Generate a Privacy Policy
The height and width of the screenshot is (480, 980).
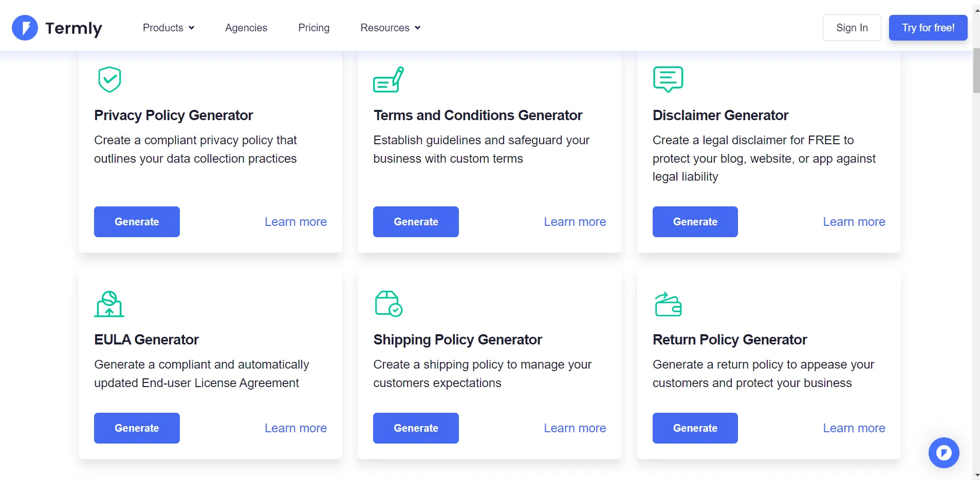click(136, 221)
